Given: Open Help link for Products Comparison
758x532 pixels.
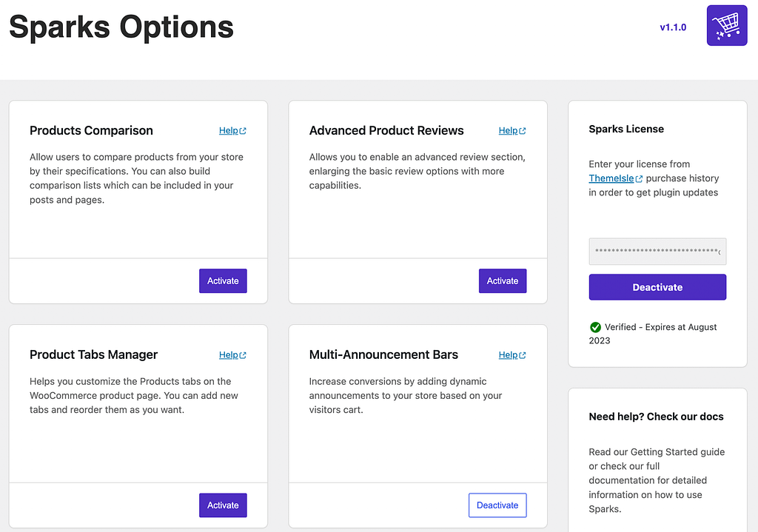Looking at the screenshot, I should 232,130.
